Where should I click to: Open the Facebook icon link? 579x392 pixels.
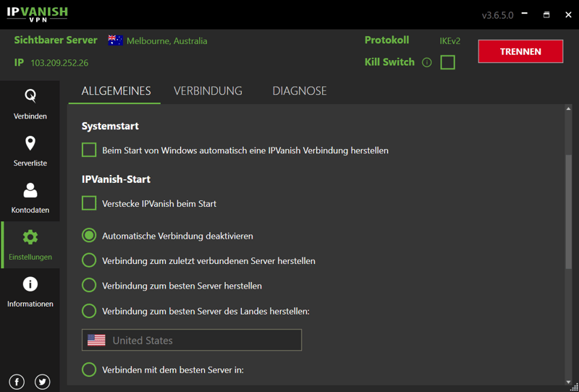tap(17, 382)
